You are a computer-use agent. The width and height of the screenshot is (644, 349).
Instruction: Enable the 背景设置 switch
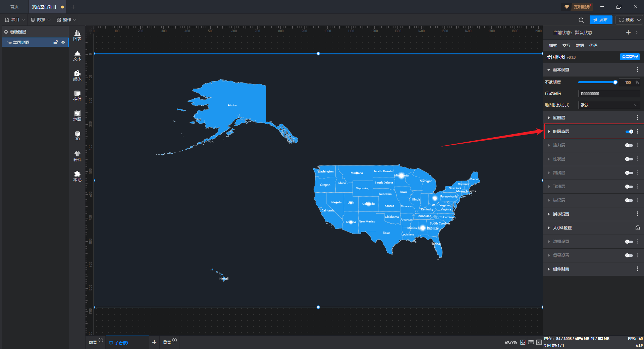point(629,255)
